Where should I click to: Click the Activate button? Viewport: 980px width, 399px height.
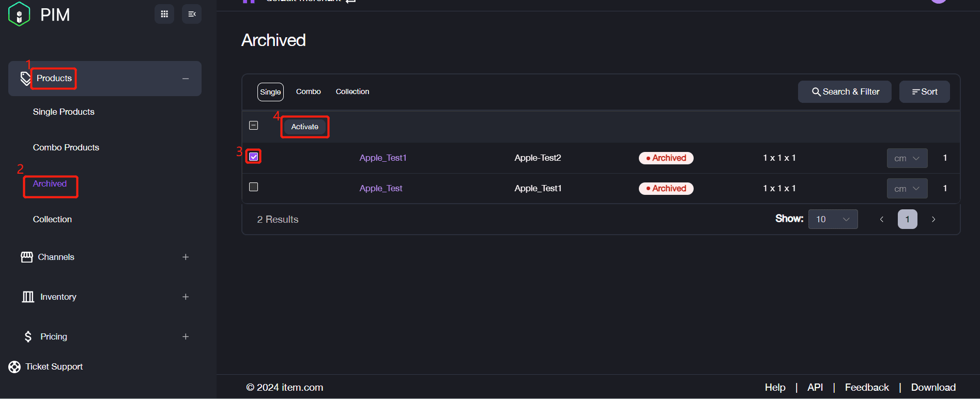[x=305, y=127]
